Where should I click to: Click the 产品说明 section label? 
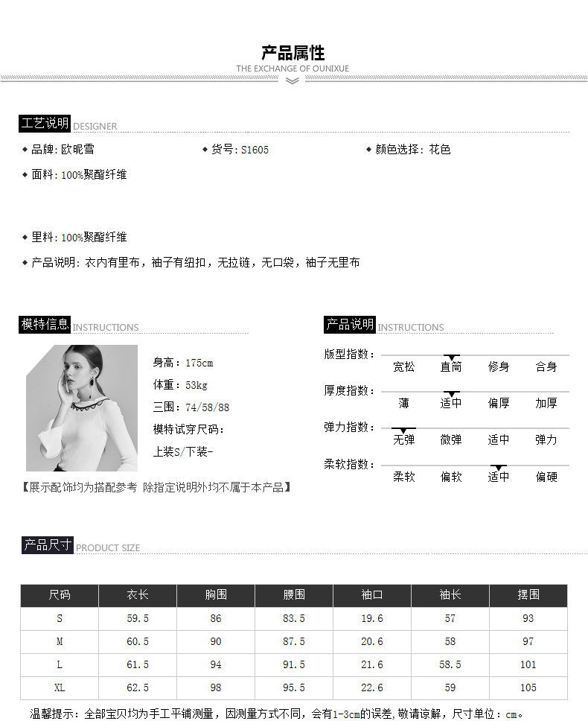click(x=350, y=325)
